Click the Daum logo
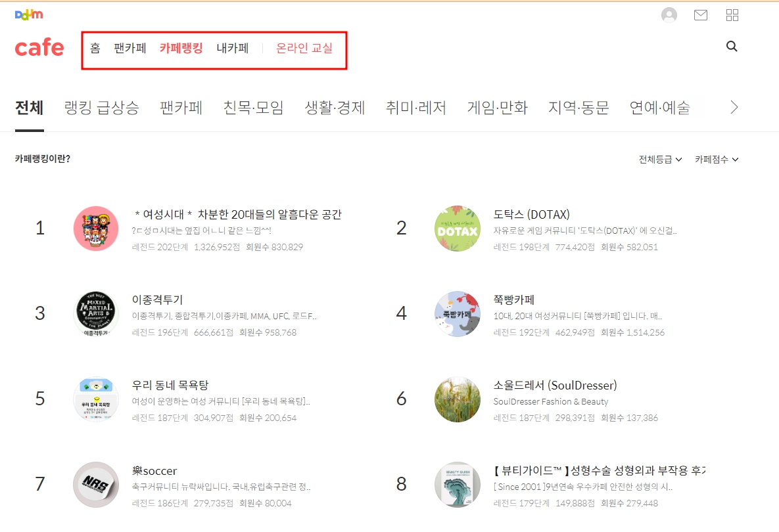Image resolution: width=779 pixels, height=532 pixels. click(x=28, y=14)
